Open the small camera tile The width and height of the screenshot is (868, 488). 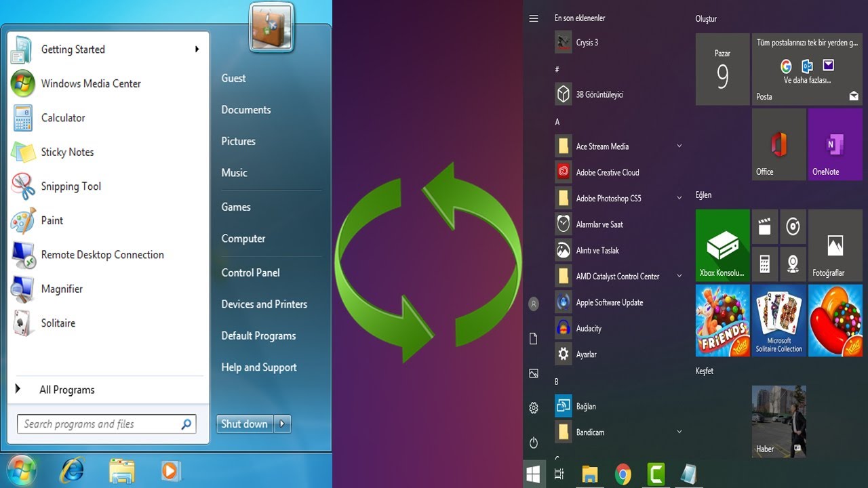click(x=793, y=264)
